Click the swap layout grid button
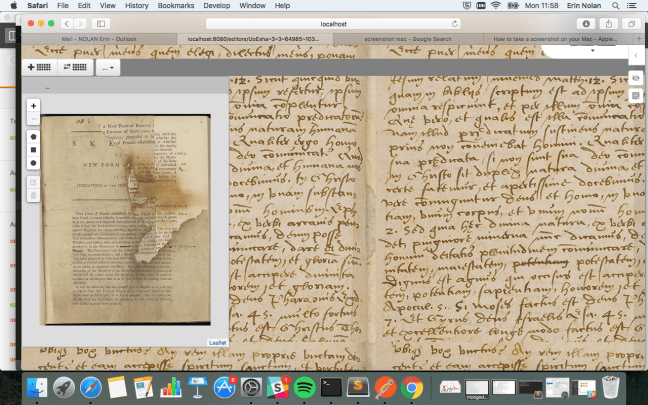 tap(74, 67)
